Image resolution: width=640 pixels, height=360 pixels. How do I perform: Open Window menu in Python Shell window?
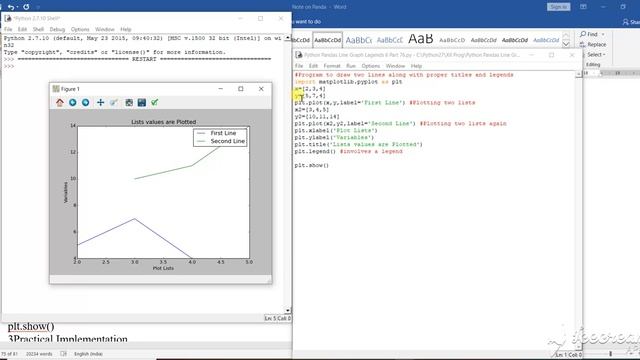coord(104,29)
